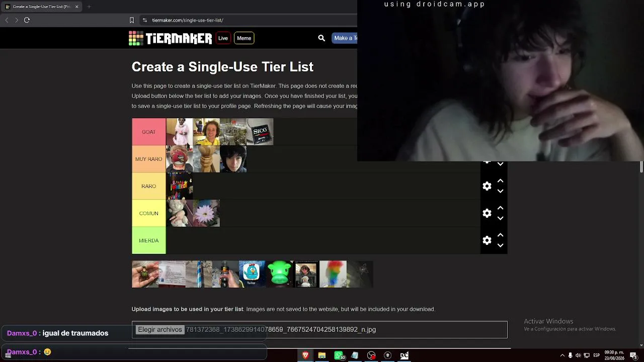Show hidden system tray icons
Image resolution: width=644 pixels, height=362 pixels.
tap(562, 355)
